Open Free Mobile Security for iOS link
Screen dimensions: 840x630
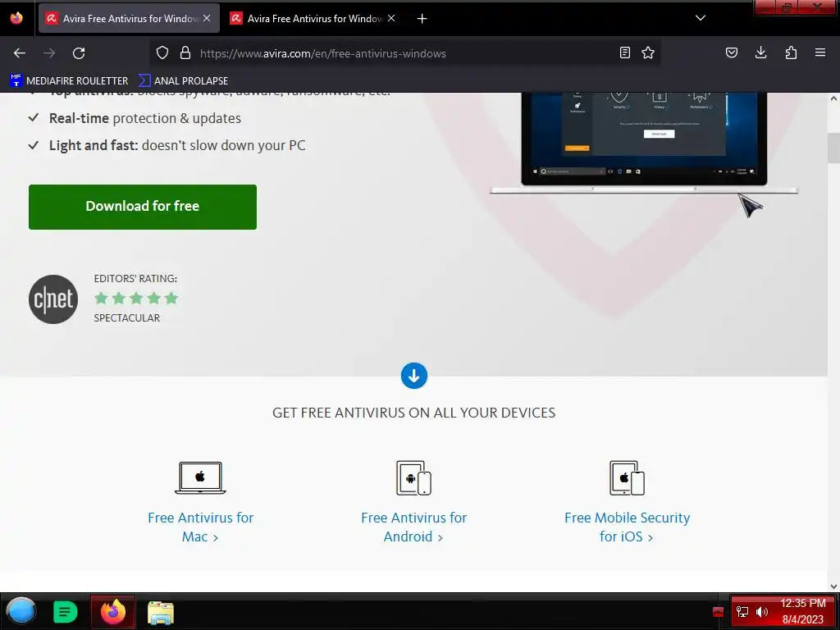pyautogui.click(x=627, y=527)
